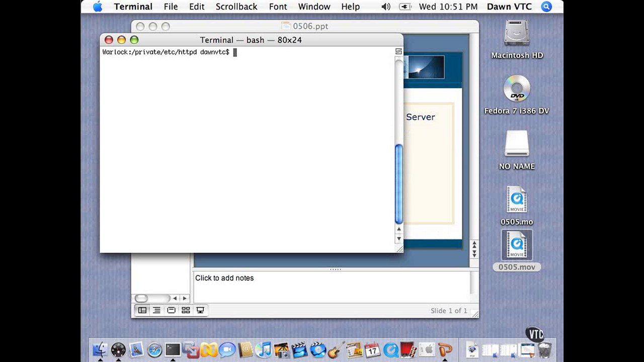Viewport: 644px width, 362px height.
Task: Switch PowerPoint to Slide view
Action: click(x=171, y=310)
